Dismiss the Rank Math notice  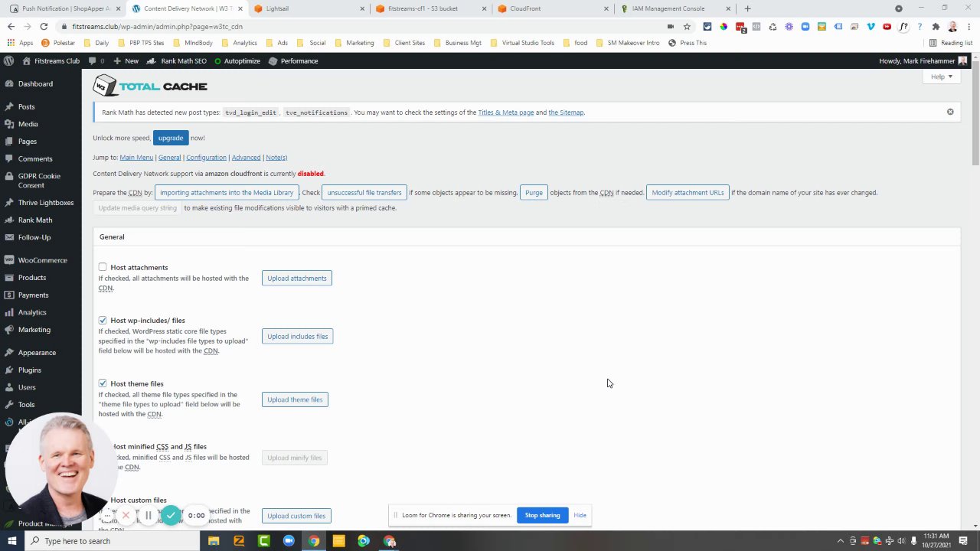pyautogui.click(x=950, y=112)
